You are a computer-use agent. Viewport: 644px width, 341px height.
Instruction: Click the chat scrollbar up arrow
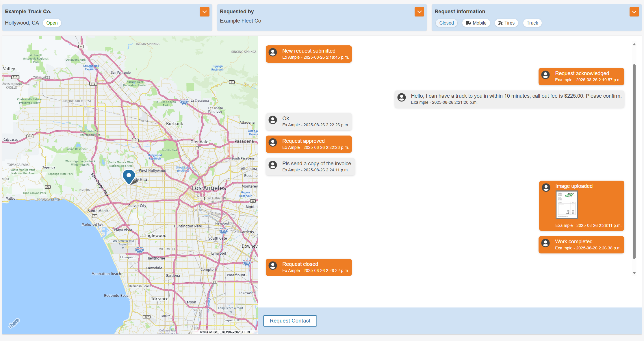[634, 45]
